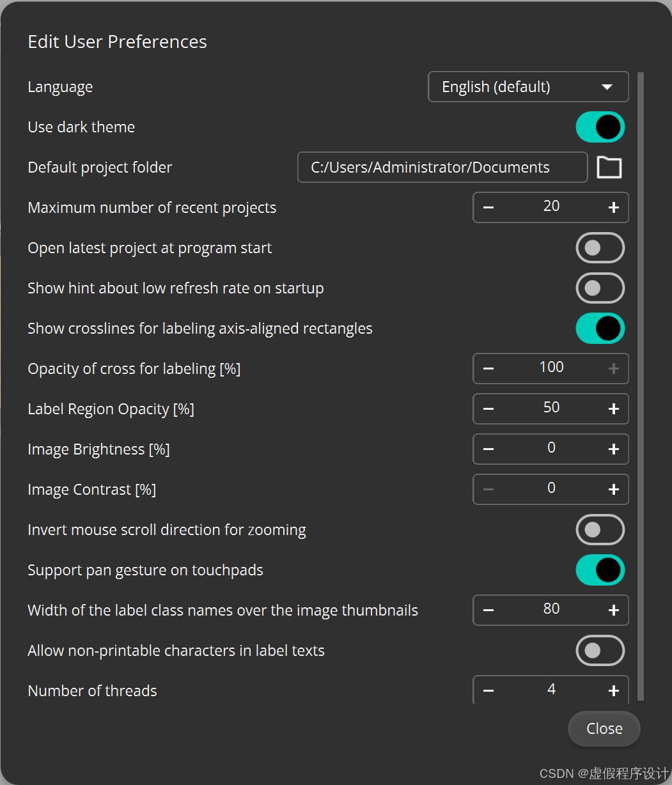Disable the dark theme
The height and width of the screenshot is (785, 672).
(600, 127)
